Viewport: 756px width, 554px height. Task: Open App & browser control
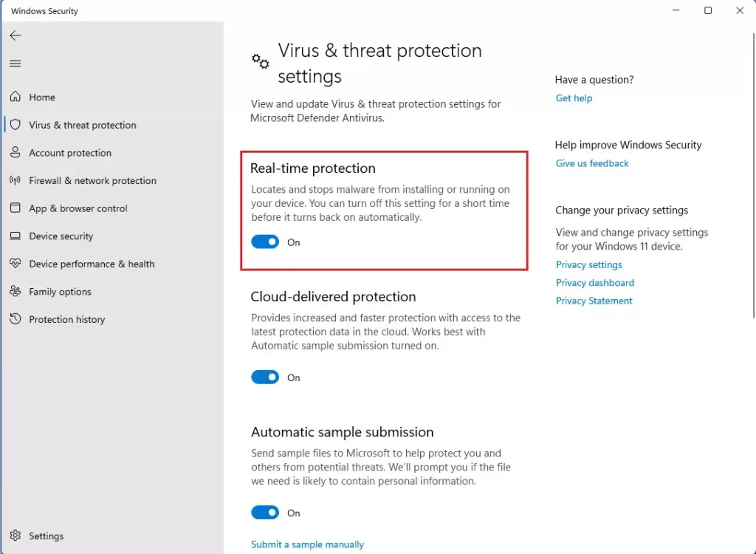pyautogui.click(x=78, y=208)
